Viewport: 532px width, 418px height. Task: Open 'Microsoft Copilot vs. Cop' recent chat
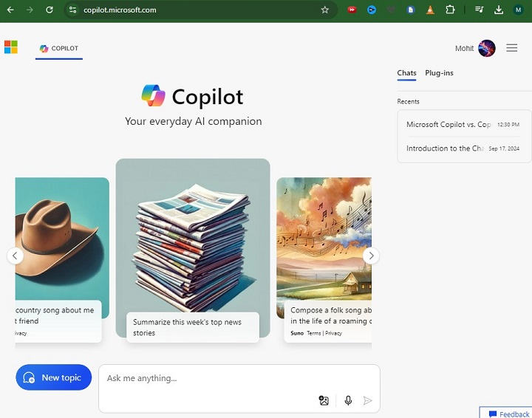coord(463,124)
